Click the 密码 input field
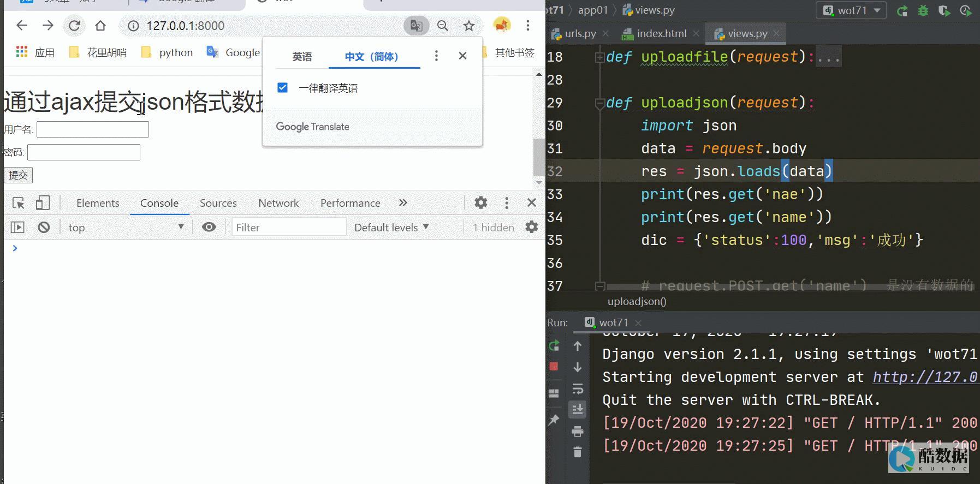980x484 pixels. click(84, 152)
